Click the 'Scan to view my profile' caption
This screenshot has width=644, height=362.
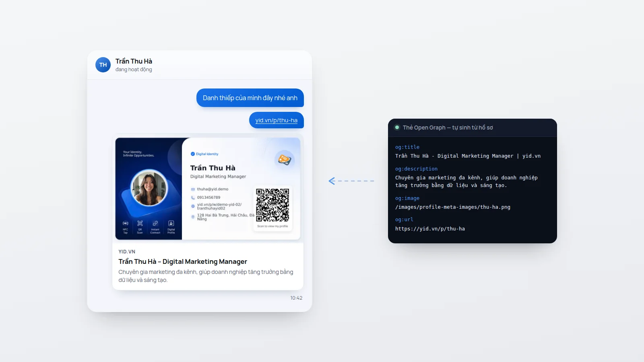[272, 226]
